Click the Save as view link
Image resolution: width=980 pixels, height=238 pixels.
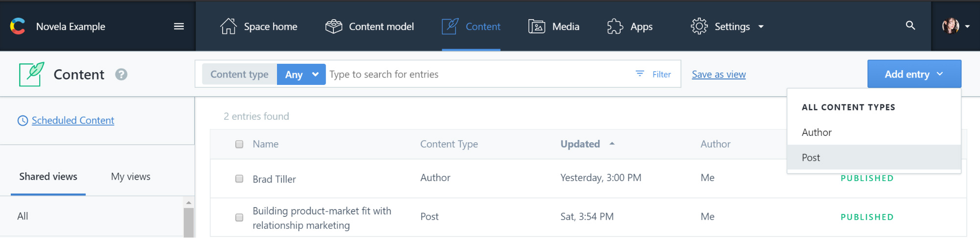718,75
